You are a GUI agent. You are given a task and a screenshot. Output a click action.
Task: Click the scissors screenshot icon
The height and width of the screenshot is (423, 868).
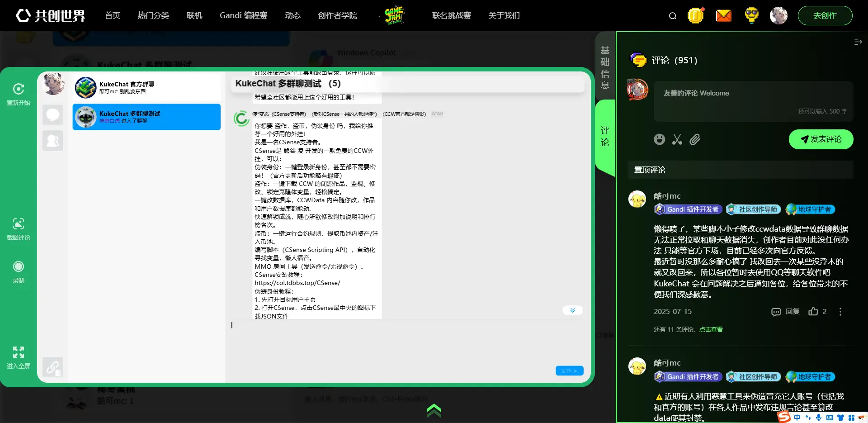[677, 139]
